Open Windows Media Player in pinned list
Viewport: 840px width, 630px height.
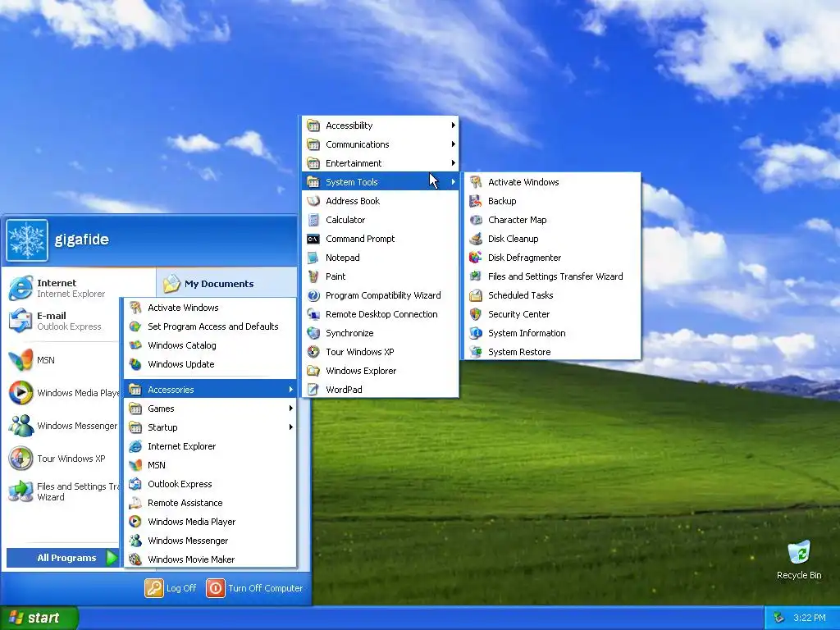tap(62, 393)
